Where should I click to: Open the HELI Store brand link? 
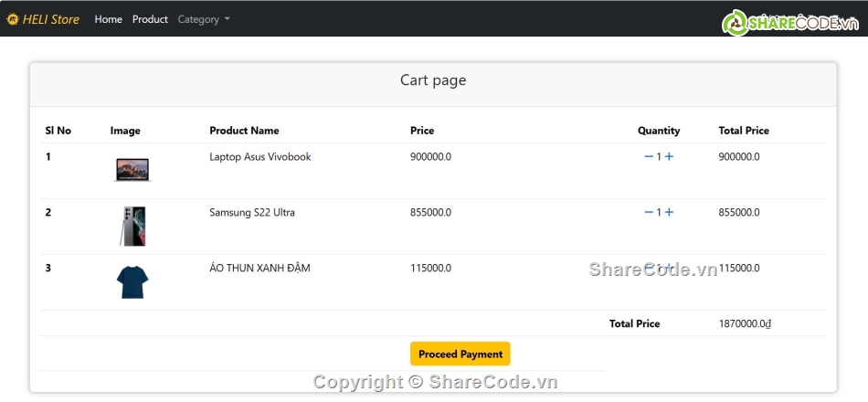43,19
